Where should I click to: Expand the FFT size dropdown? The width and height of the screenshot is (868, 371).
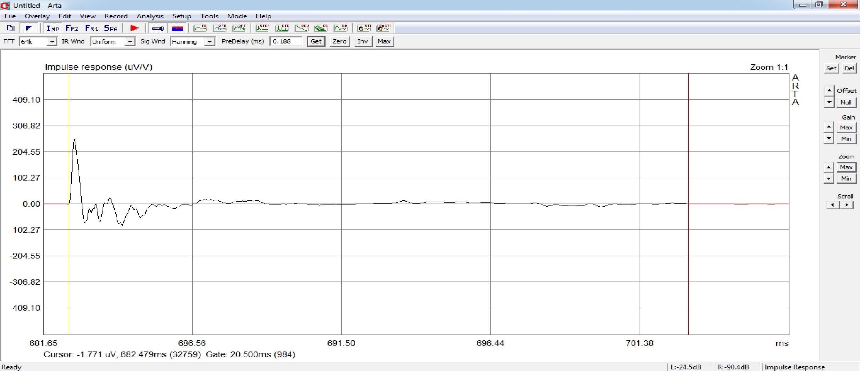tap(52, 42)
